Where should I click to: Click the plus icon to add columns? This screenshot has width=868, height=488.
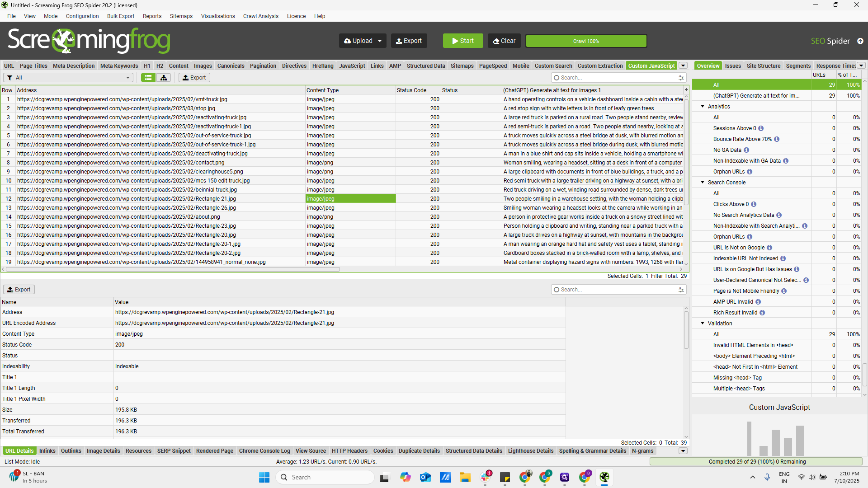point(686,90)
